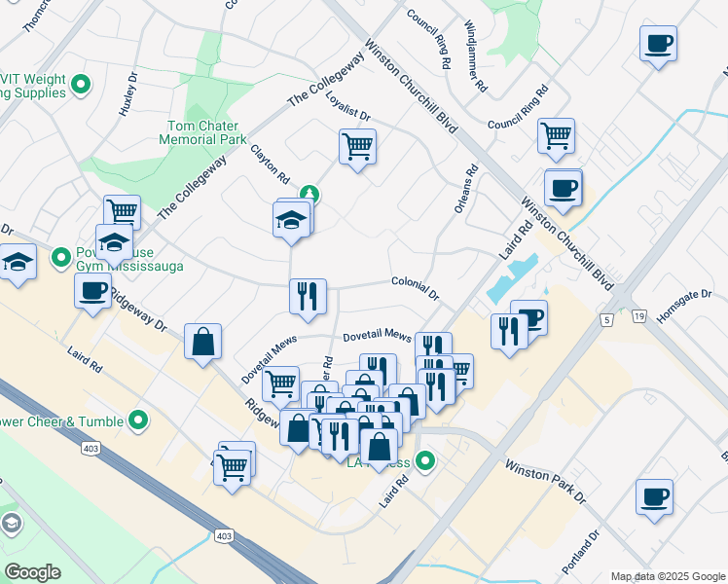Click the Map data ©2025 Google text

click(667, 576)
